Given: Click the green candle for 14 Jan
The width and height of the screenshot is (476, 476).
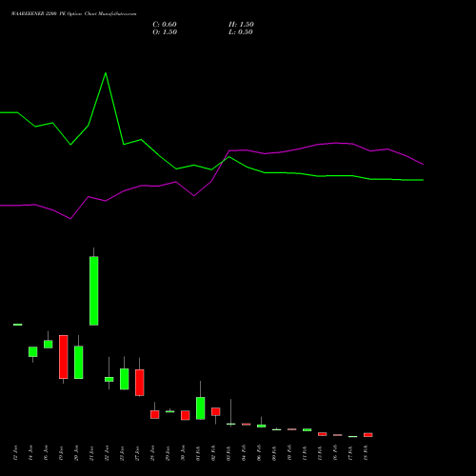Looking at the screenshot, I should [33, 351].
